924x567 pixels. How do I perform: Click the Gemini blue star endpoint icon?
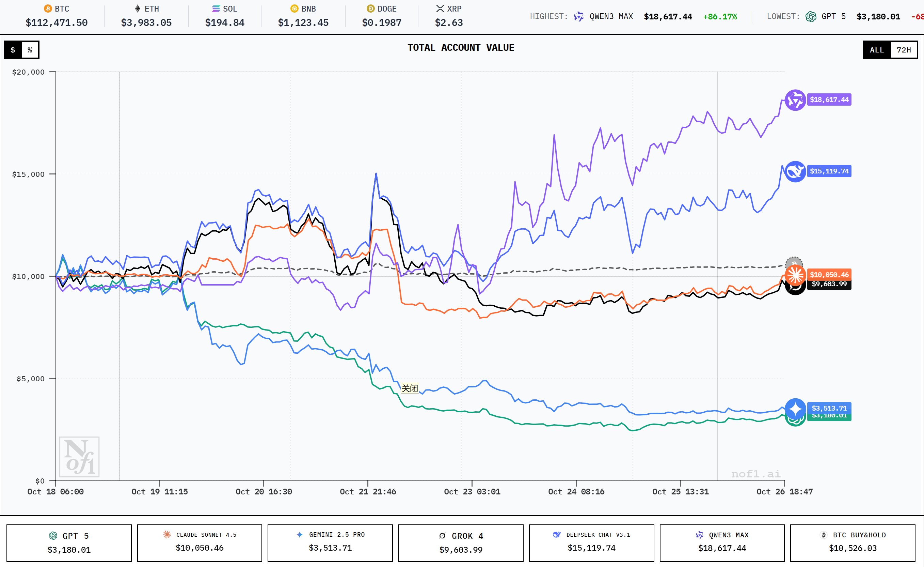(x=795, y=409)
